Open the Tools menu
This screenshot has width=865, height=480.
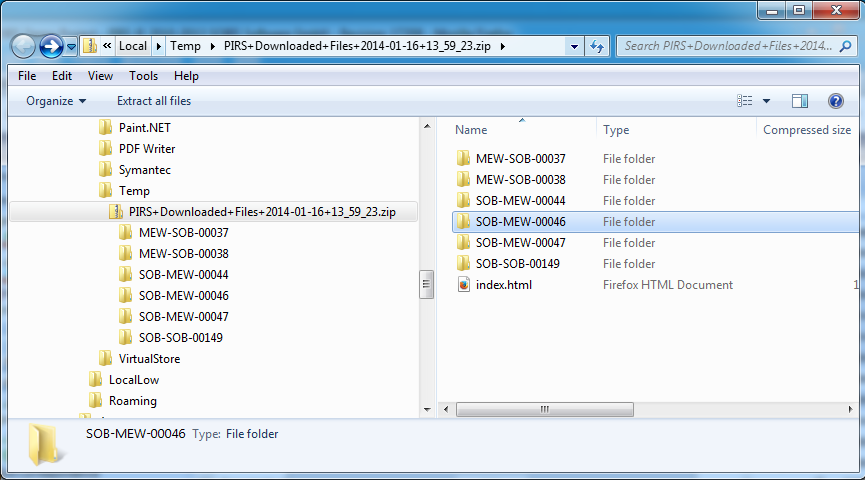point(143,76)
